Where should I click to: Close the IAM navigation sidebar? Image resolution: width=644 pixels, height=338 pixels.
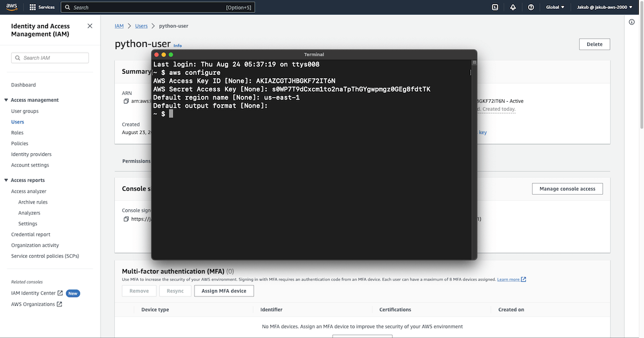point(90,26)
